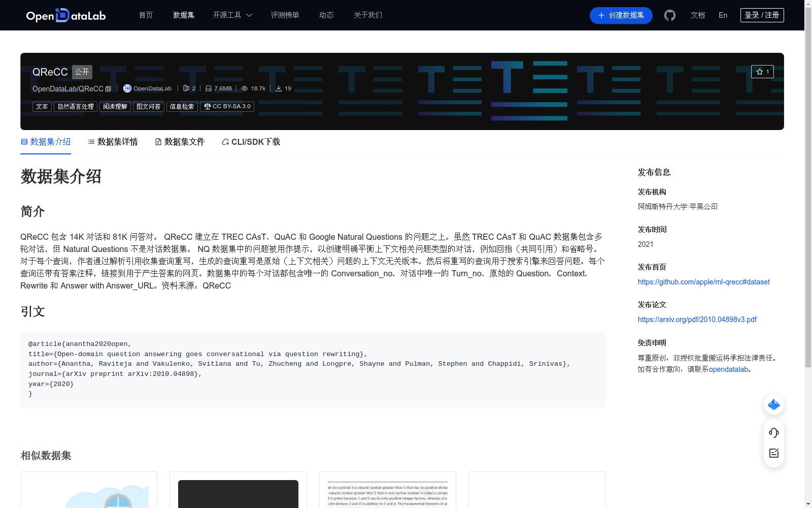This screenshot has width=812, height=508.
Task: Select the 数据集介绍 tab
Action: coord(46,142)
